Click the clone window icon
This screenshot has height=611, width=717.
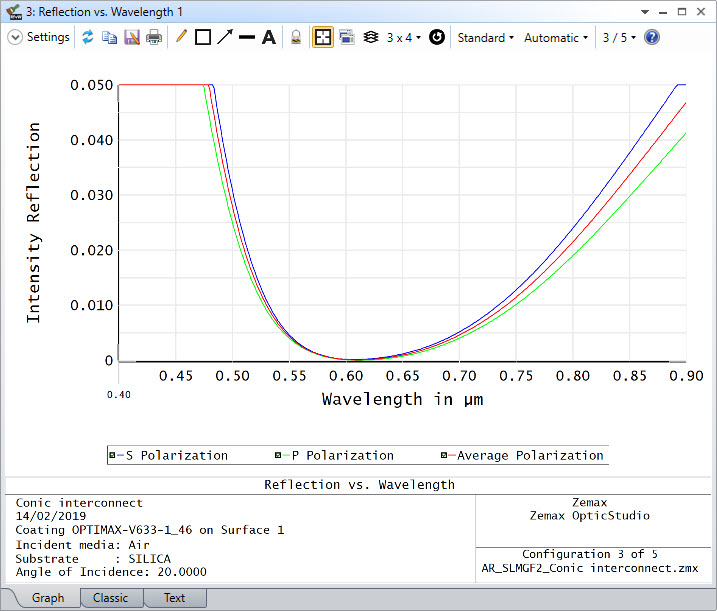pyautogui.click(x=347, y=37)
